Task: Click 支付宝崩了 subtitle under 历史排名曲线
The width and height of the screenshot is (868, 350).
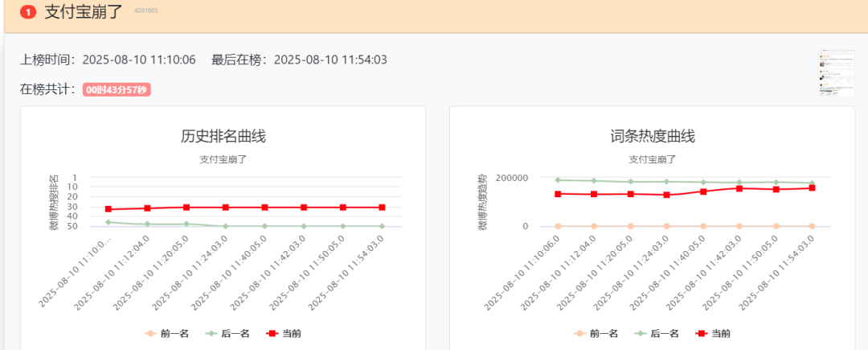Action: click(x=223, y=159)
